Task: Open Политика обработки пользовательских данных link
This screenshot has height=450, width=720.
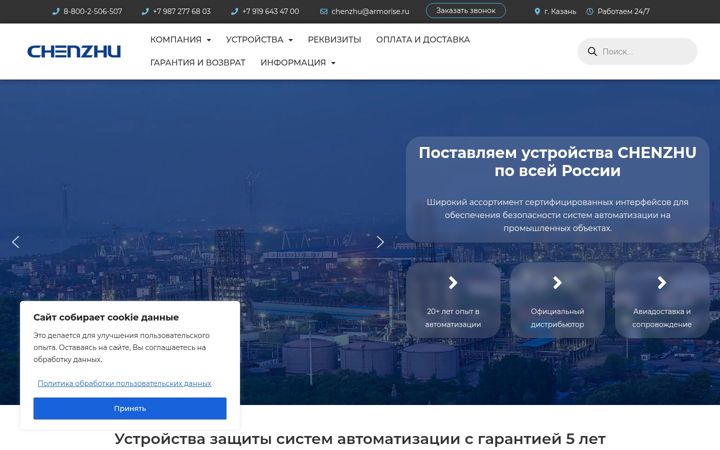Action: tap(124, 383)
